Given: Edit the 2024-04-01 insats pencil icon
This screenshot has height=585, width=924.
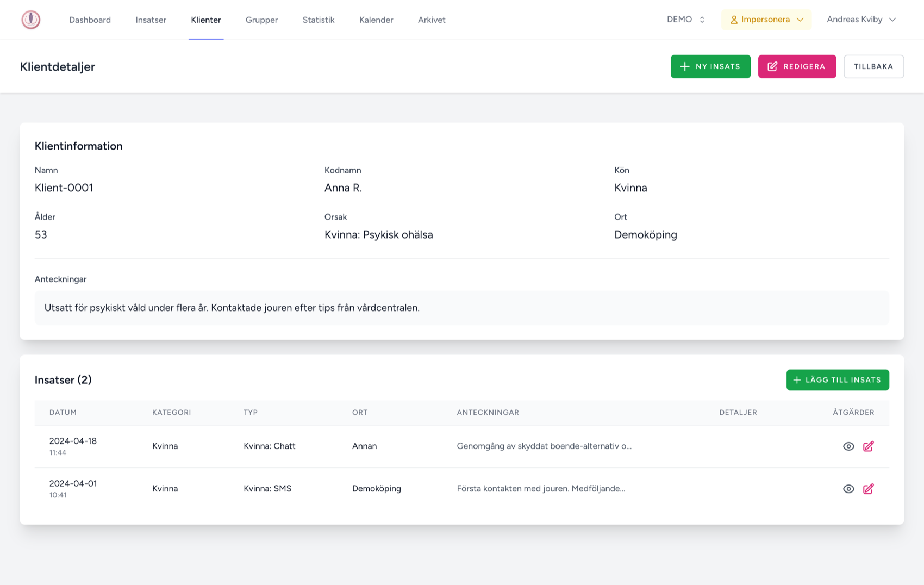Looking at the screenshot, I should 869,489.
